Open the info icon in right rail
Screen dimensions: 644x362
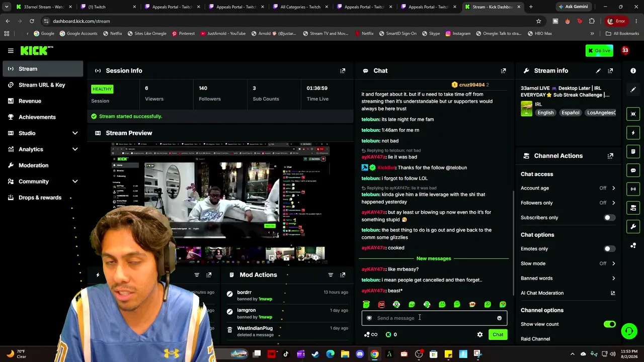point(633,71)
